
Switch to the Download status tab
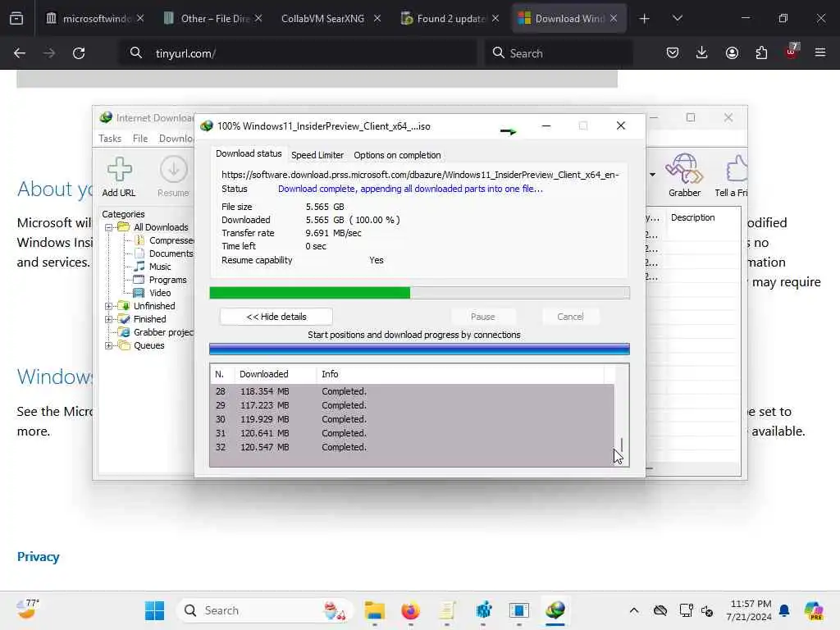pyautogui.click(x=249, y=153)
